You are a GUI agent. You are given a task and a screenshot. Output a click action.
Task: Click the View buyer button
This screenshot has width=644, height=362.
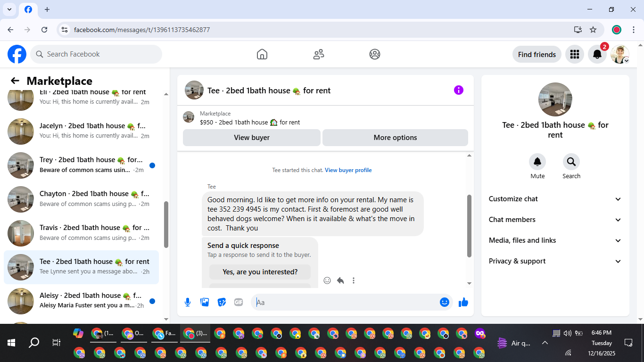[252, 138]
